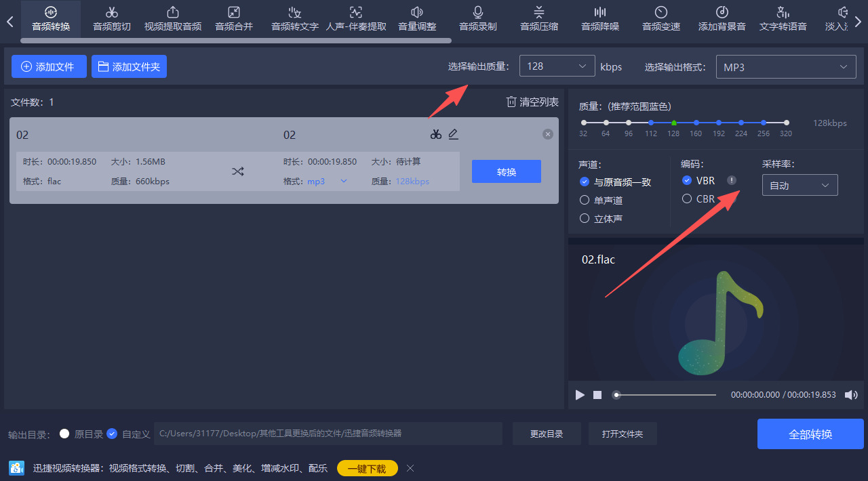
Task: Click the scissors trim icon on file 02
Action: (x=436, y=134)
